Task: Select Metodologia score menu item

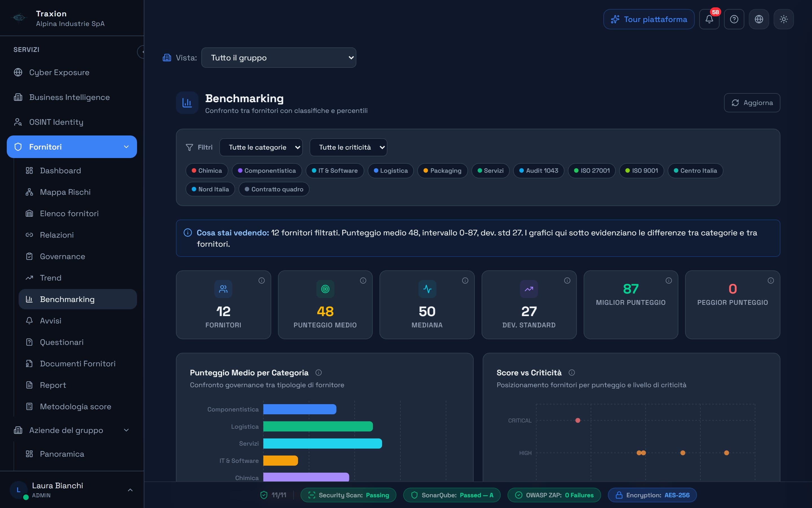Action: tap(78, 406)
